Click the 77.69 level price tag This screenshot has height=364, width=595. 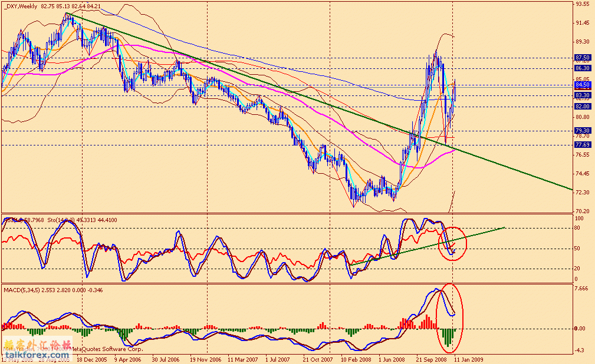click(x=583, y=145)
